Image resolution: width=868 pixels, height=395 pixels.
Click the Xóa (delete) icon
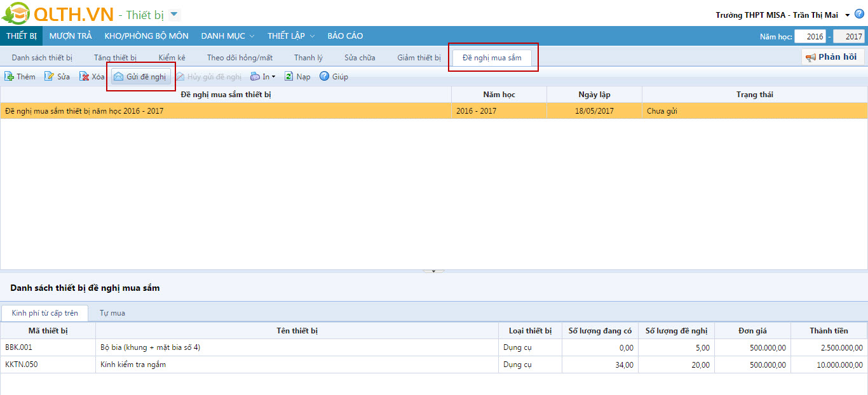click(x=84, y=77)
